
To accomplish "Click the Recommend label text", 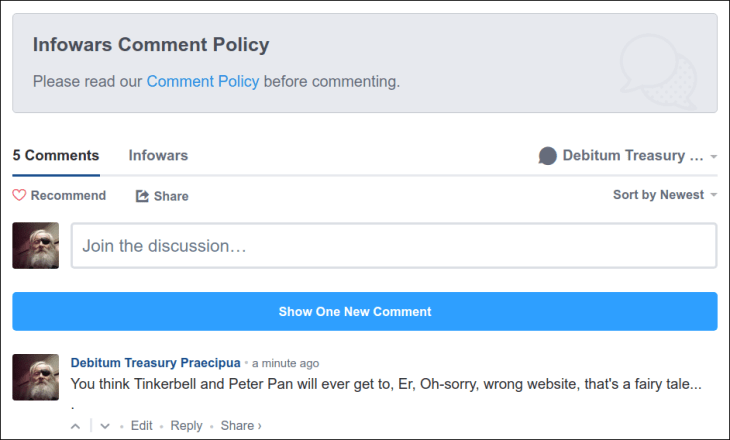I will [68, 196].
